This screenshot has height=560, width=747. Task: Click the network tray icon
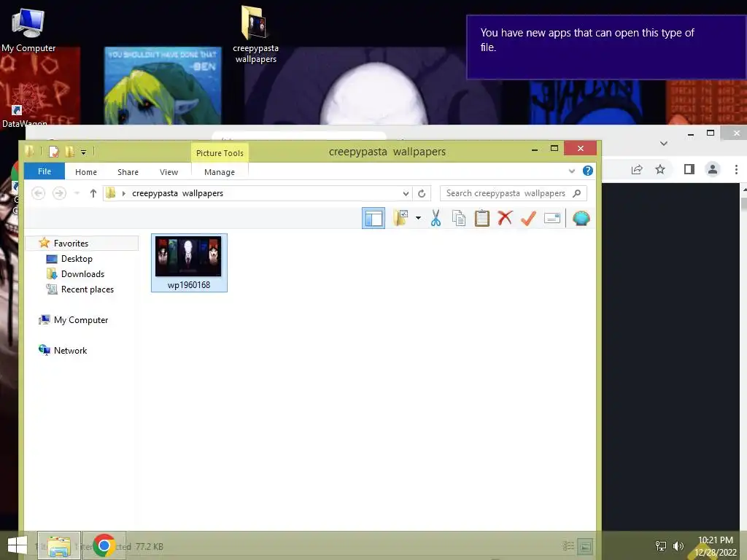tap(661, 545)
